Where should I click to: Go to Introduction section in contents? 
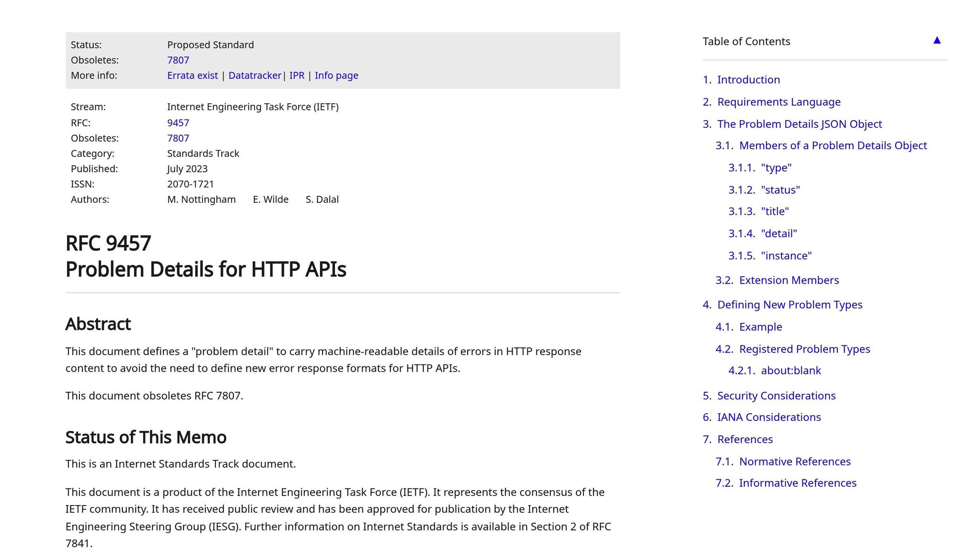coord(748,80)
